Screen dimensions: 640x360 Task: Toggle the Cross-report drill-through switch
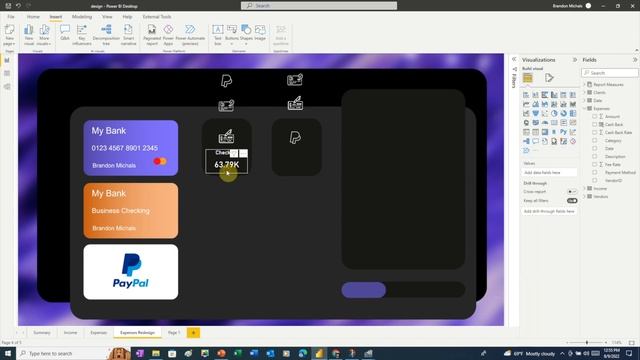pyautogui.click(x=572, y=191)
